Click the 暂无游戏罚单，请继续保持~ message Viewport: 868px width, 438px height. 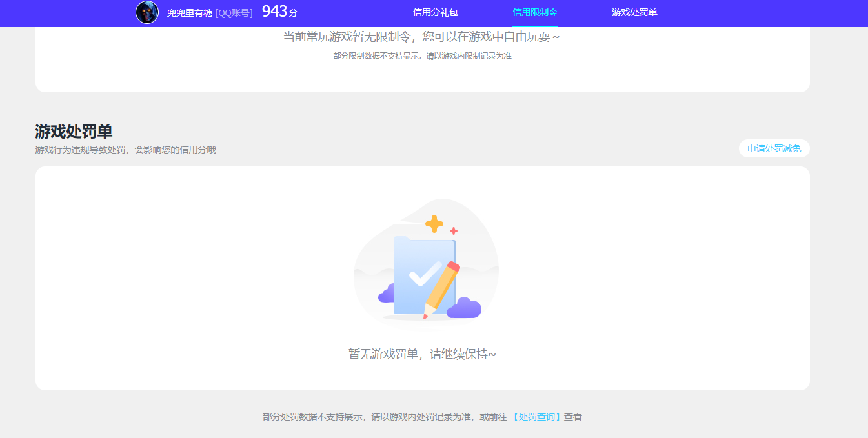coord(423,354)
